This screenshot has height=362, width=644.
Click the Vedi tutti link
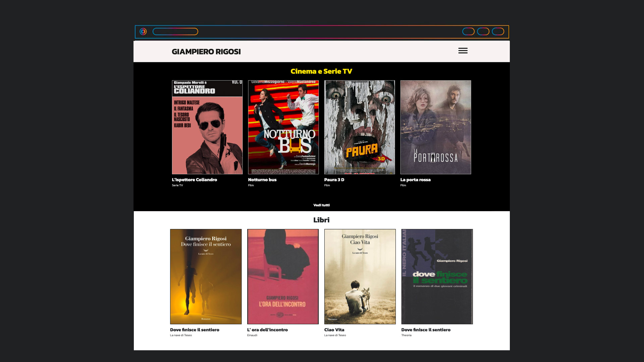[x=321, y=205]
